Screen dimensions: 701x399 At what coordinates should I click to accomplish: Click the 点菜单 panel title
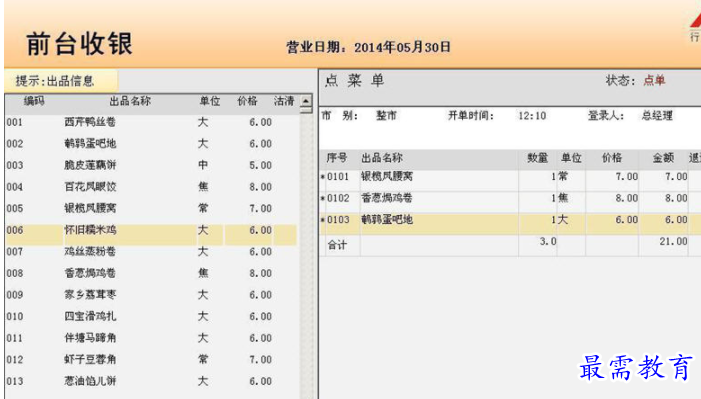click(355, 81)
